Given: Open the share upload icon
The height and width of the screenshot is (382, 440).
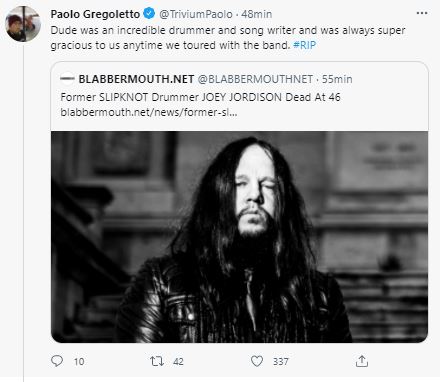Looking at the screenshot, I should [x=362, y=361].
